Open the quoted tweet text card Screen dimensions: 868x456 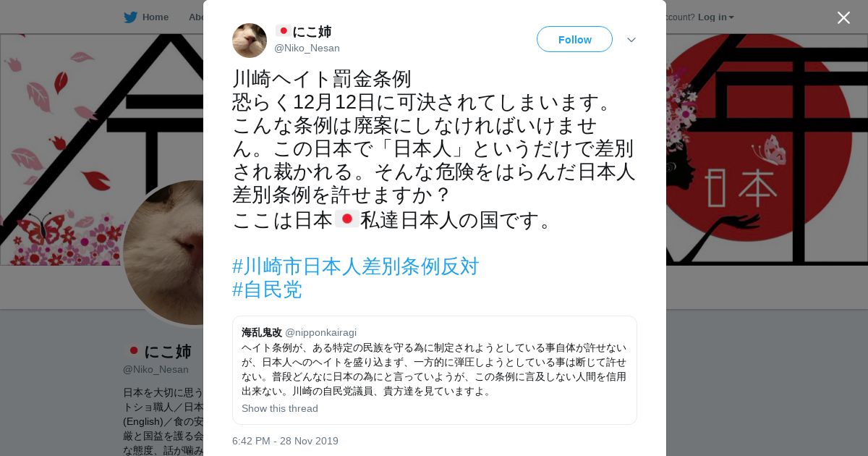[434, 370]
